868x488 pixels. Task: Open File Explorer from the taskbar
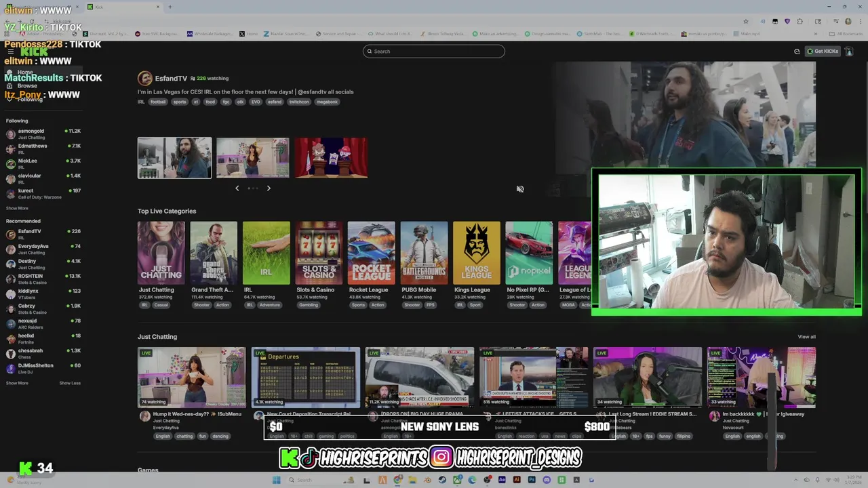pyautogui.click(x=413, y=480)
